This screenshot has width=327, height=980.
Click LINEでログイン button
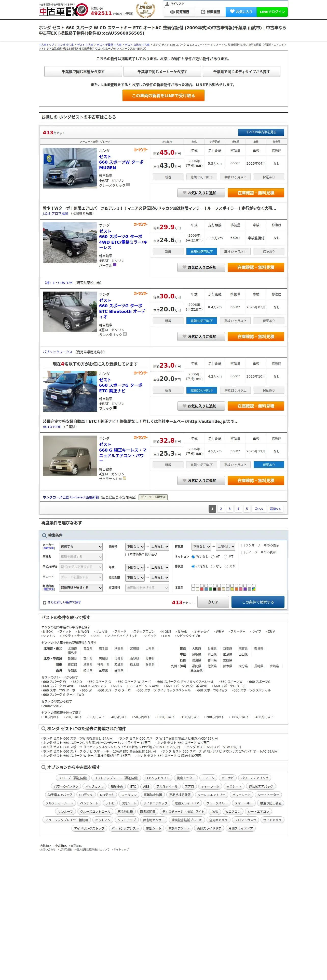pyautogui.click(x=272, y=12)
